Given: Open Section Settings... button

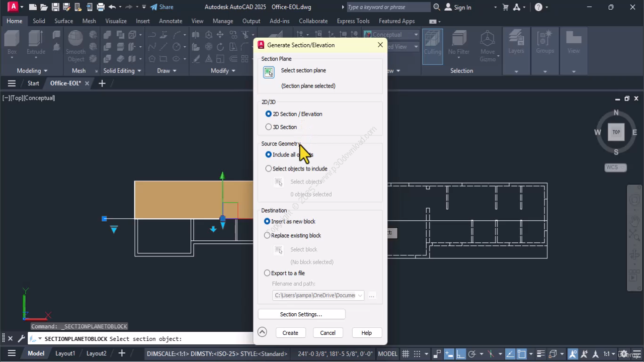Looking at the screenshot, I should pyautogui.click(x=301, y=314).
